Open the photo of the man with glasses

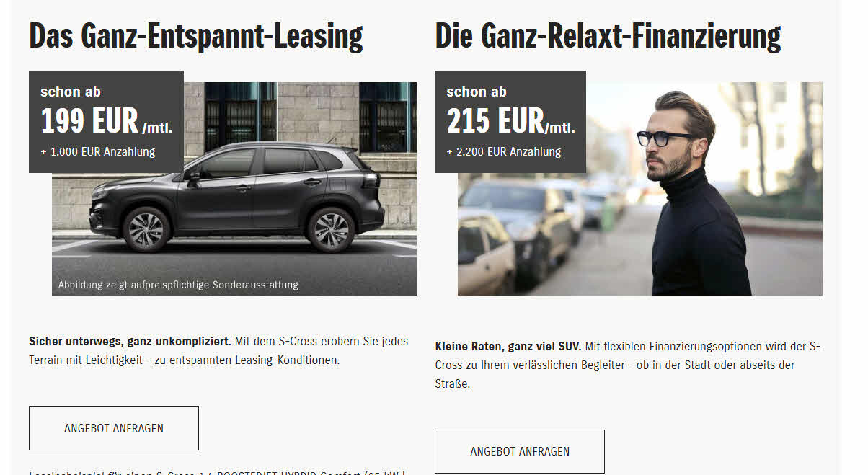(640, 189)
